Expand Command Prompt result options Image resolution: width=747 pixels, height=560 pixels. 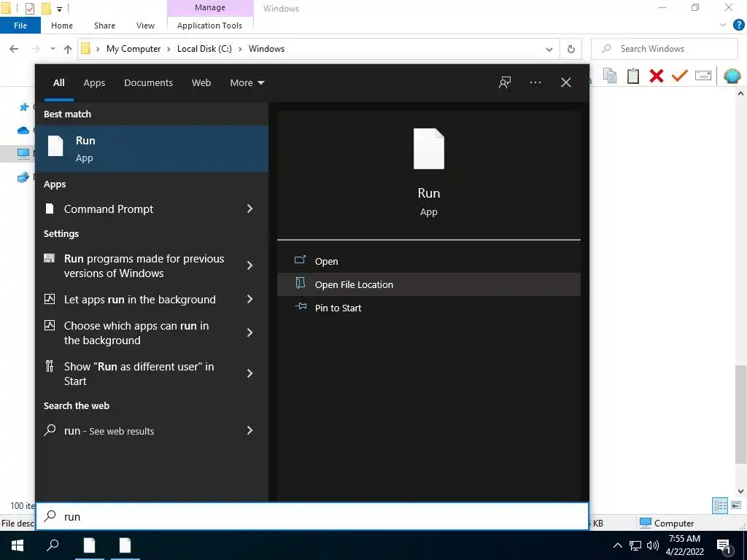(x=249, y=209)
